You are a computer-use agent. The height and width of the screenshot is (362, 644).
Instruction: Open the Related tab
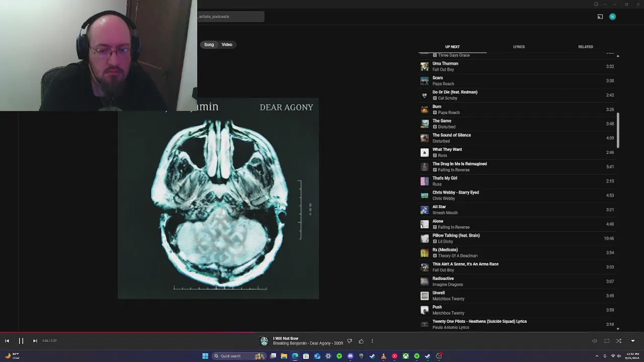pyautogui.click(x=586, y=47)
